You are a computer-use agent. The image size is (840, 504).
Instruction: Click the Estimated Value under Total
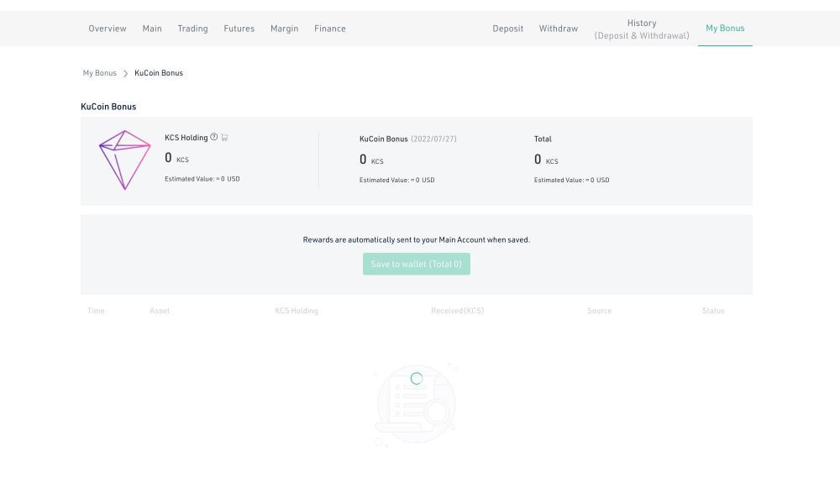(571, 180)
